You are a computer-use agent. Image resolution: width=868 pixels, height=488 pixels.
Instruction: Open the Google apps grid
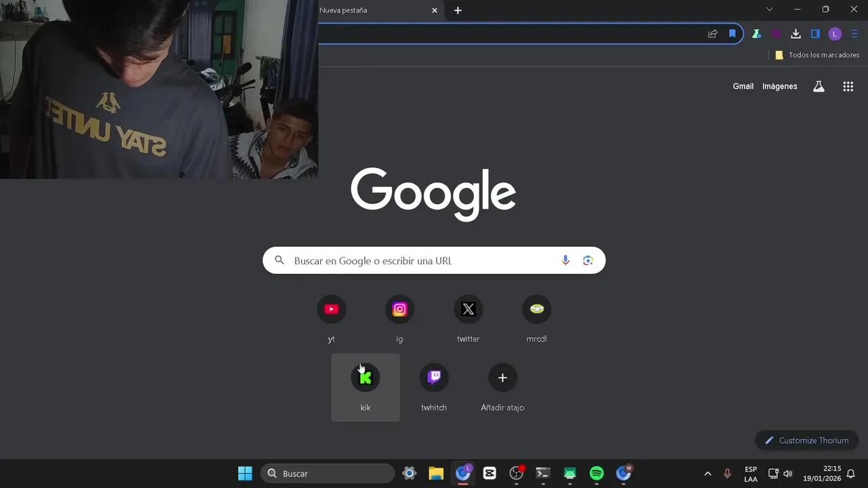[848, 86]
